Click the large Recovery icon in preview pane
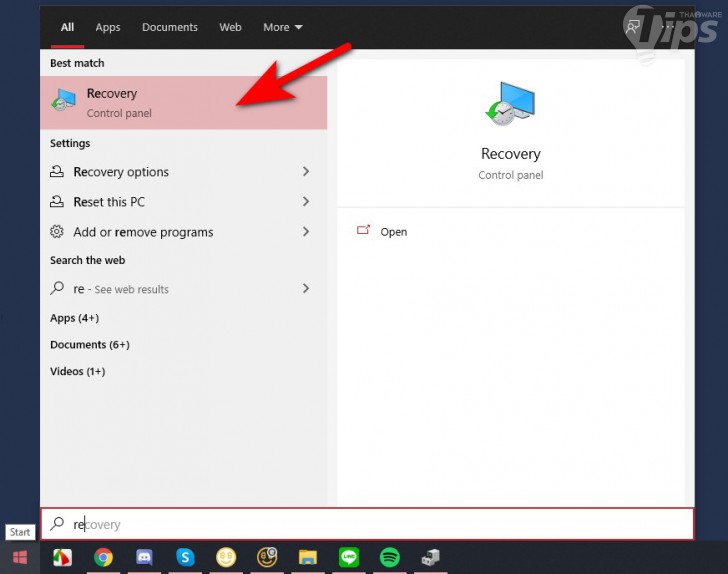 [510, 104]
